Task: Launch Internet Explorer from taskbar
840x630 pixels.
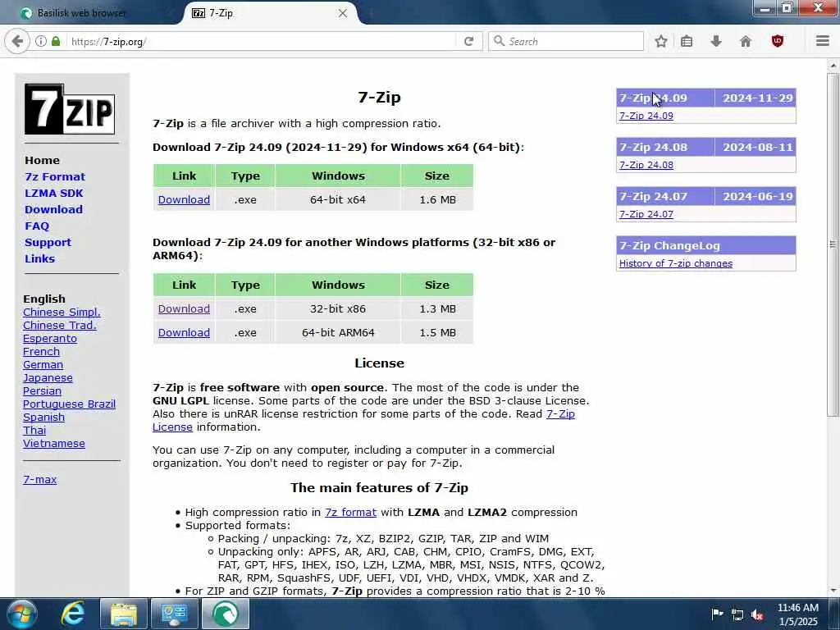Action: click(x=72, y=614)
